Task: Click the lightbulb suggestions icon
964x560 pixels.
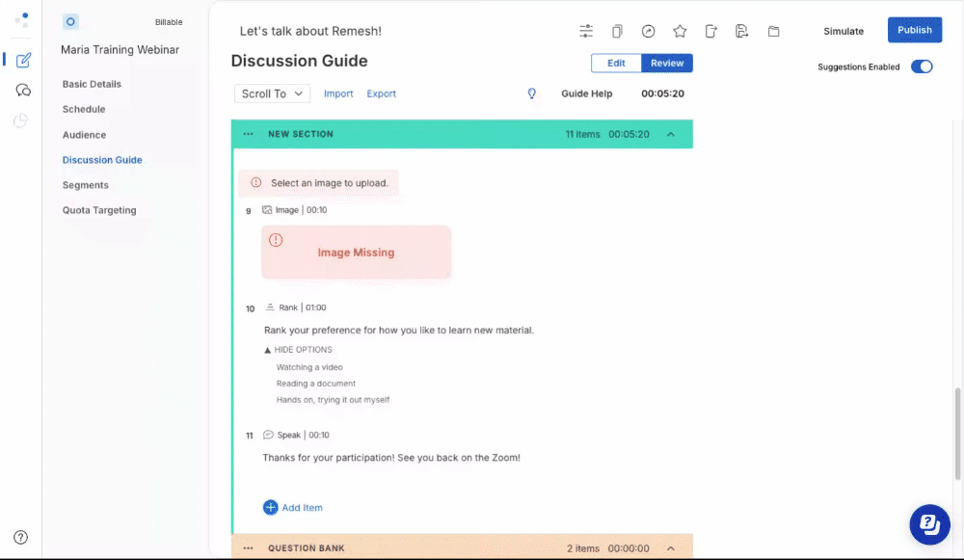Action: click(531, 93)
